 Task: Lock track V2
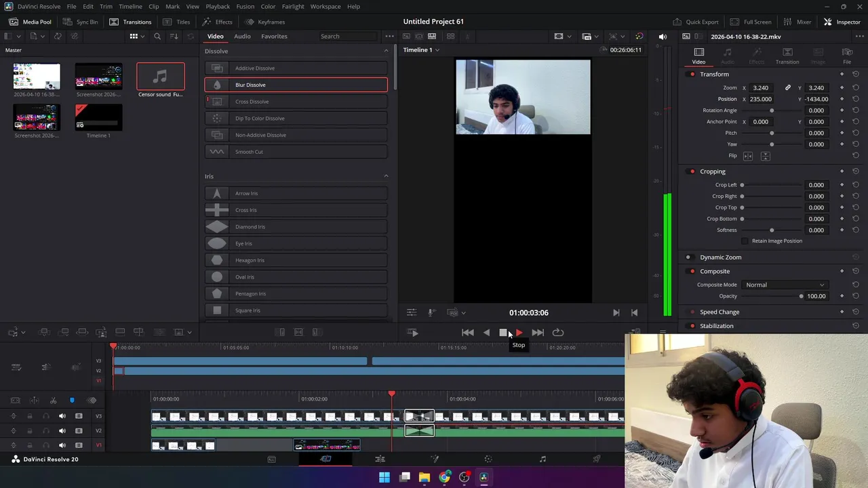click(29, 431)
